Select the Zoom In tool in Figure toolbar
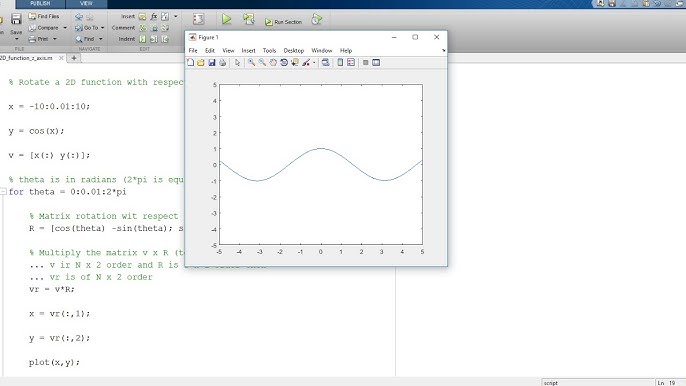The image size is (686, 386). [251, 63]
